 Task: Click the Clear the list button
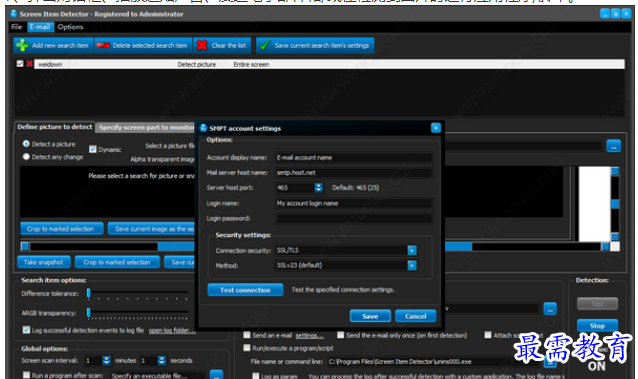[x=222, y=45]
